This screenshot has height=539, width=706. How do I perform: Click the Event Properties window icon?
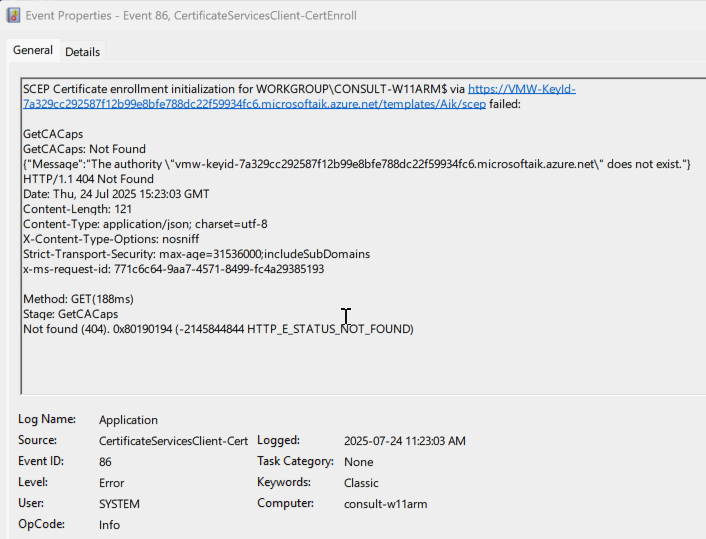click(x=14, y=15)
